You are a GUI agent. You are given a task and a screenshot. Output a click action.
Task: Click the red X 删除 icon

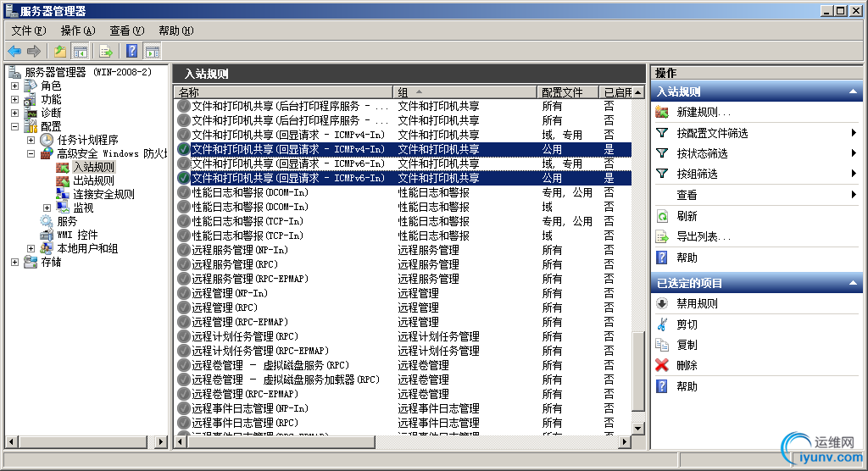point(662,365)
